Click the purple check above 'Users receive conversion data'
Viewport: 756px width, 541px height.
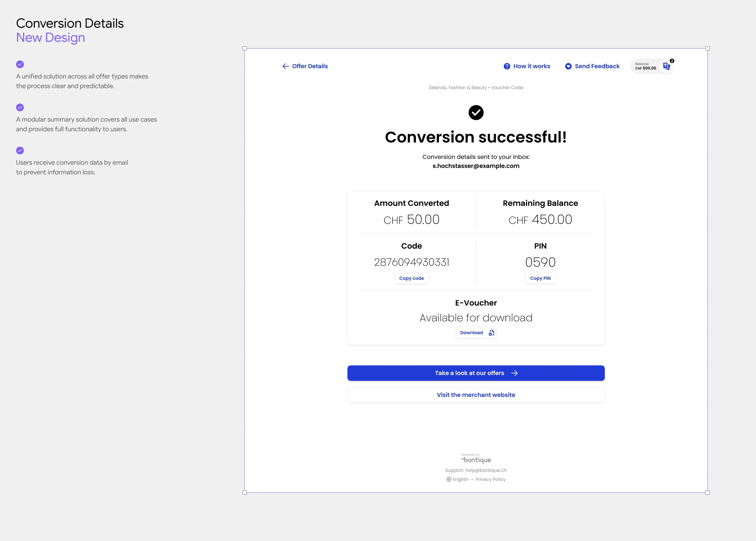pos(20,151)
